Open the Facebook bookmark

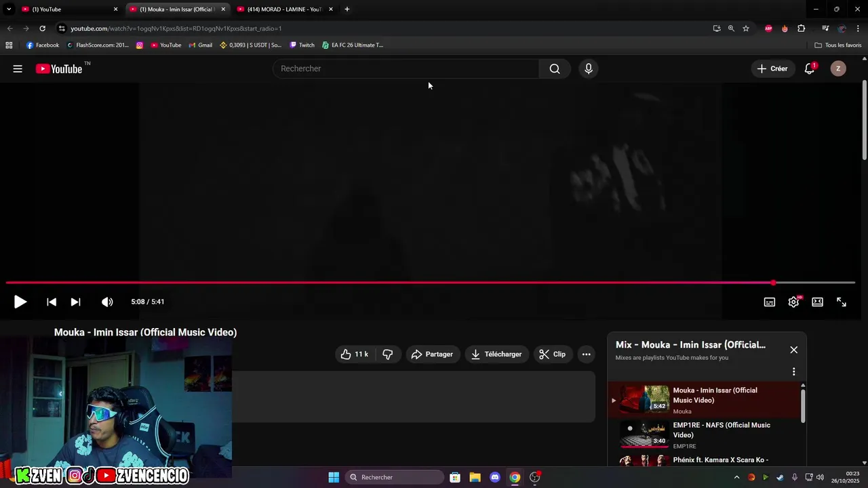point(43,45)
